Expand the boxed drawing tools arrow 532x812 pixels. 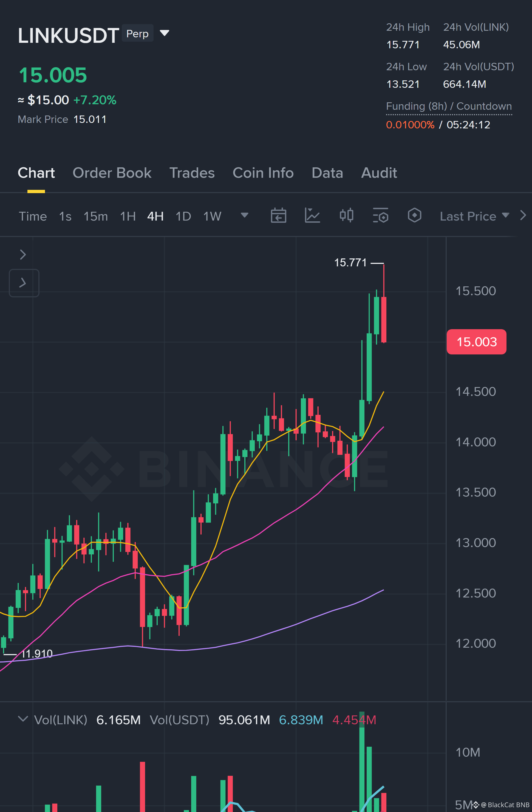24,283
